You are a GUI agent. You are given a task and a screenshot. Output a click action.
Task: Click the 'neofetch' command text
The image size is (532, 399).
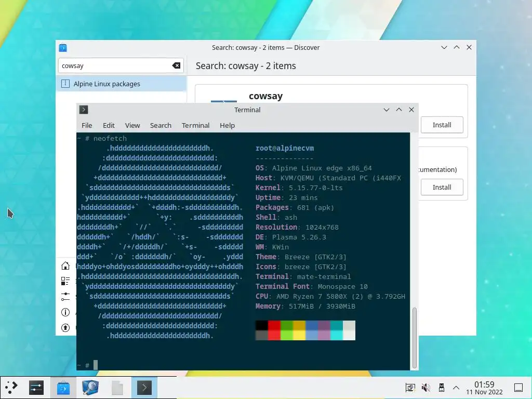click(x=110, y=138)
